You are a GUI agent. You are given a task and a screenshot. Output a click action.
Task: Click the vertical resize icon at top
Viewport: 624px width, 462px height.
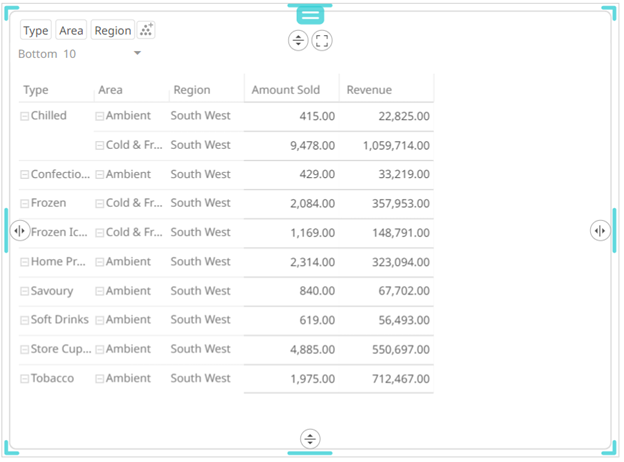click(298, 41)
